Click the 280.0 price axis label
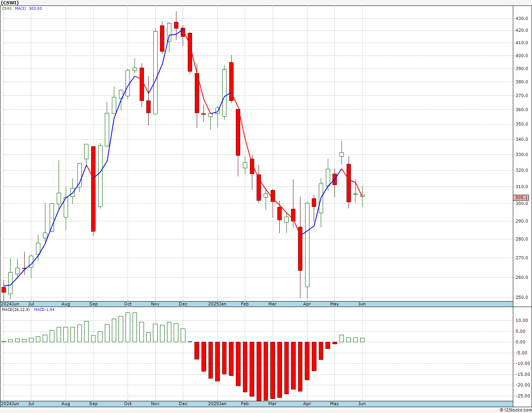 pyautogui.click(x=522, y=239)
